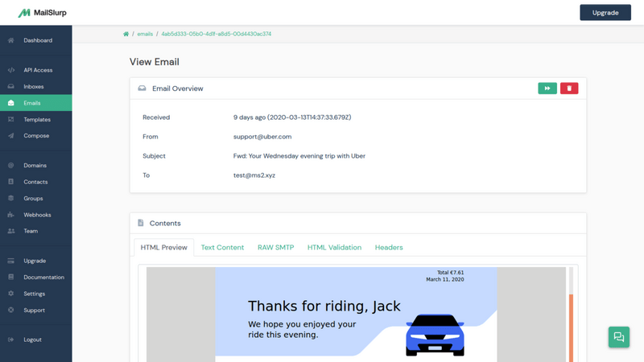This screenshot has height=362, width=644.
Task: Switch to the Text Content tab
Action: click(x=222, y=248)
